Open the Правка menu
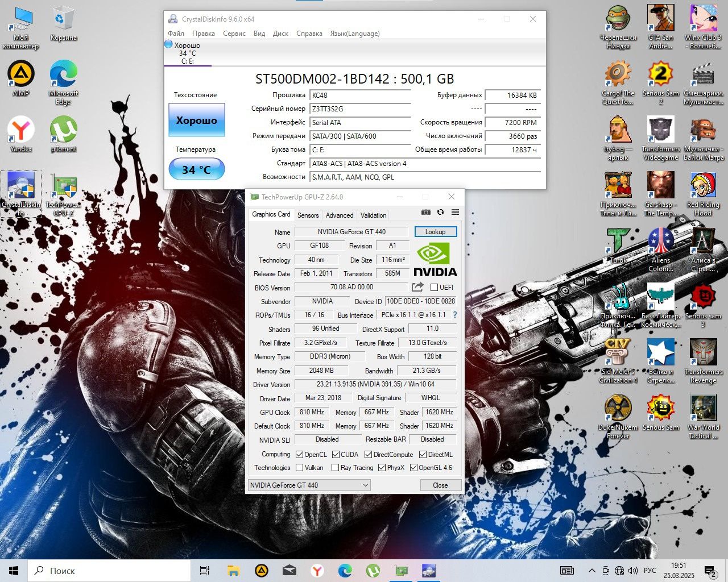Viewport: 728px width, 582px height. 203,34
